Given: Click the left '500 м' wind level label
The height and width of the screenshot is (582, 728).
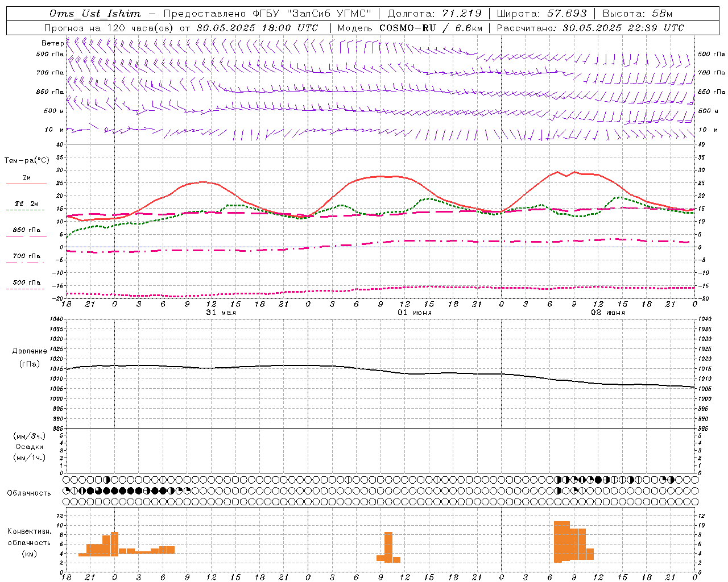Looking at the screenshot, I should point(53,111).
